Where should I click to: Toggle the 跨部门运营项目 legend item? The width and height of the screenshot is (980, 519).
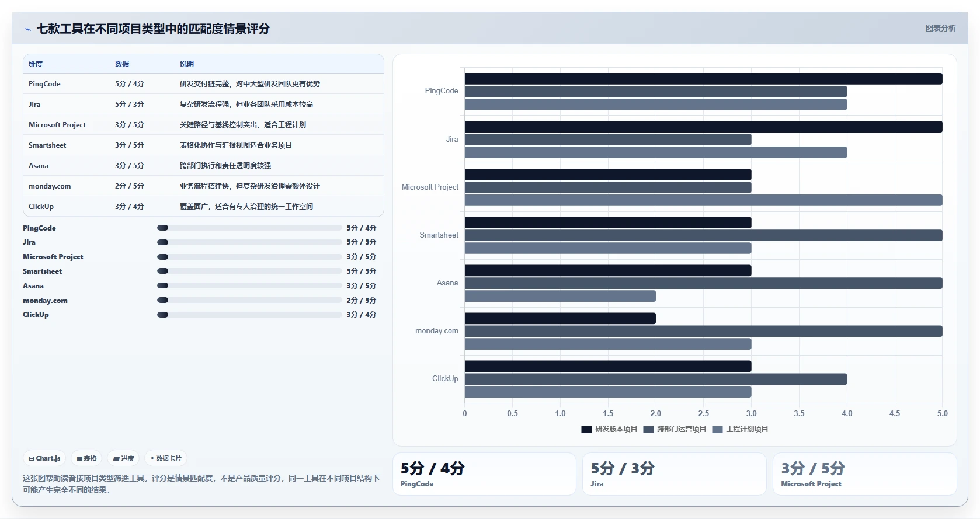(x=675, y=429)
